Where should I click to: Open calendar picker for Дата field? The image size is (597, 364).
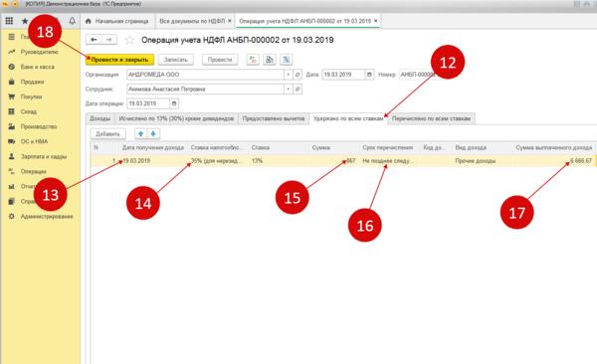click(x=369, y=75)
